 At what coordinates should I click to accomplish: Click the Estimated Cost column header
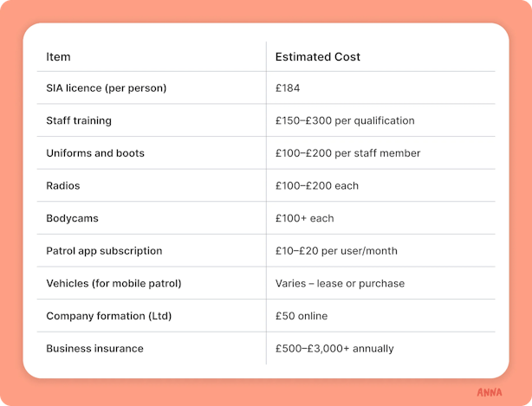(317, 57)
